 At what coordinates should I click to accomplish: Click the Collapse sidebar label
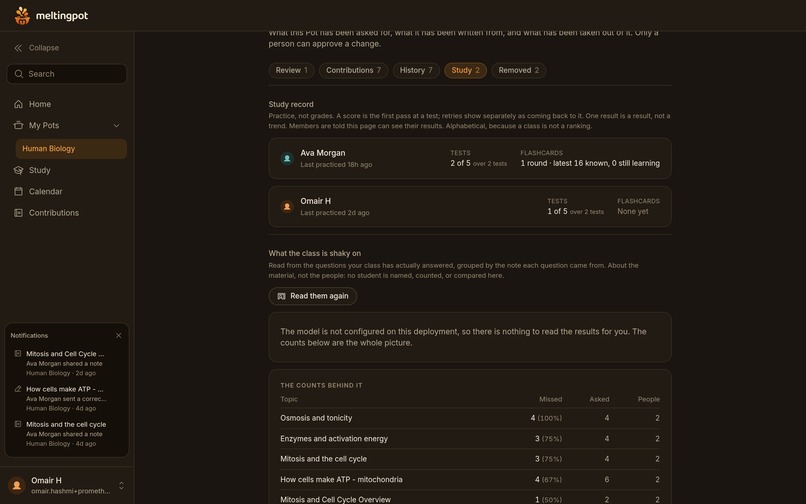coord(44,48)
